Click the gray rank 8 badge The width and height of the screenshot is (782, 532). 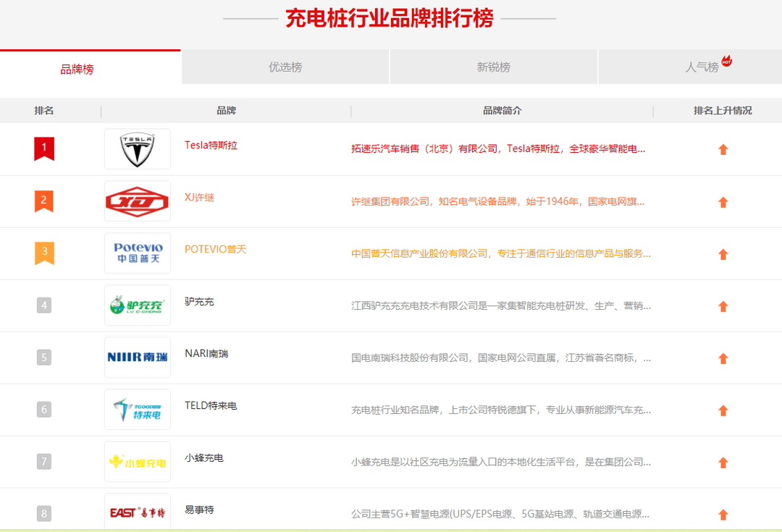(44, 514)
